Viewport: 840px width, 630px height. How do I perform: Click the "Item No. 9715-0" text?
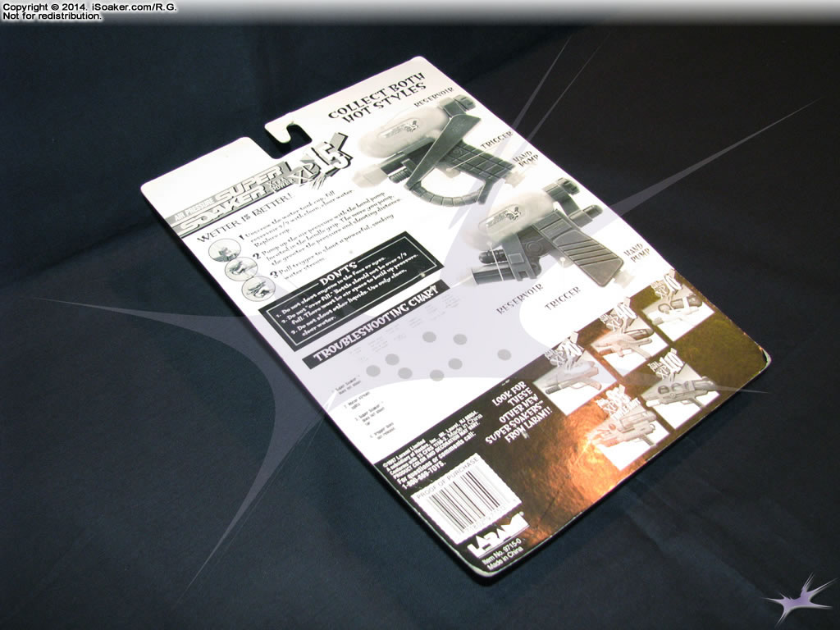point(500,550)
